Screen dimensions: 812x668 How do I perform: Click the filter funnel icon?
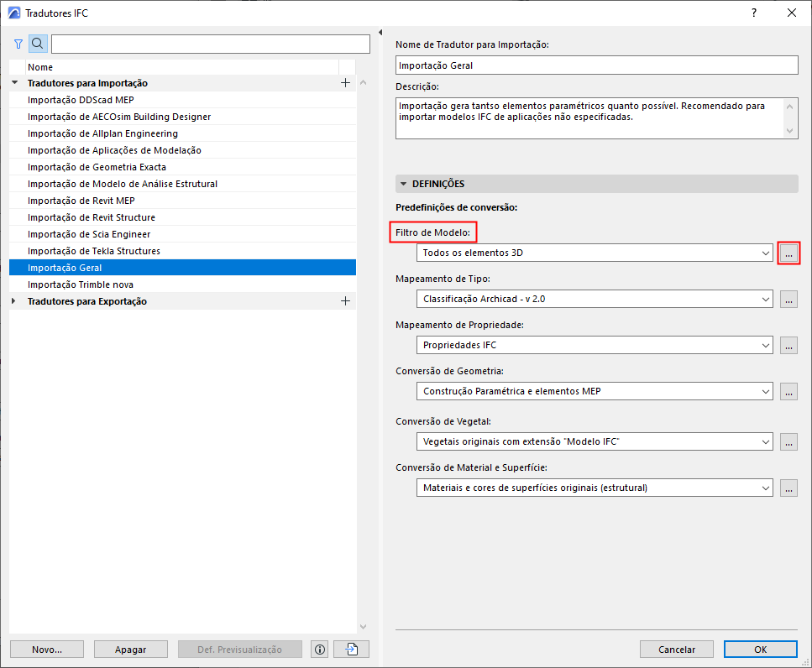point(18,44)
